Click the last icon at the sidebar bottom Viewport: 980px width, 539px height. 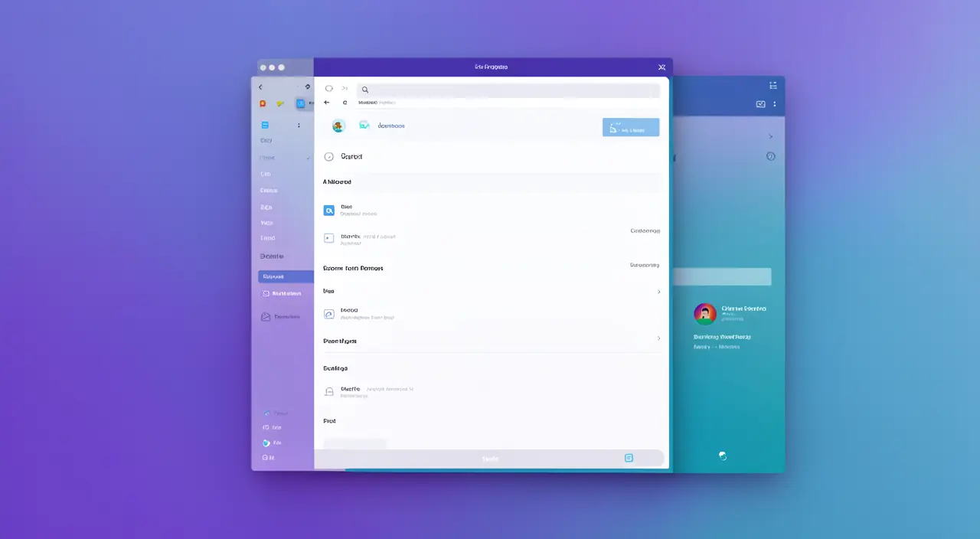[x=266, y=457]
